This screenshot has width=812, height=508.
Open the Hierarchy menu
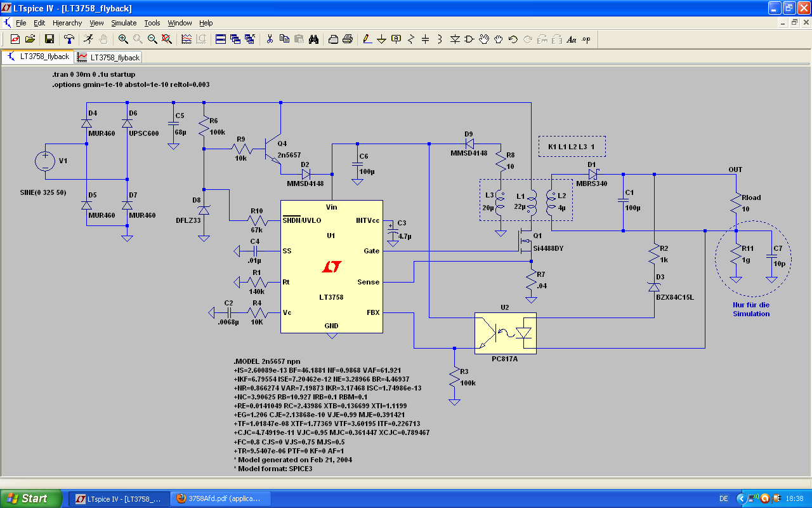pyautogui.click(x=67, y=23)
